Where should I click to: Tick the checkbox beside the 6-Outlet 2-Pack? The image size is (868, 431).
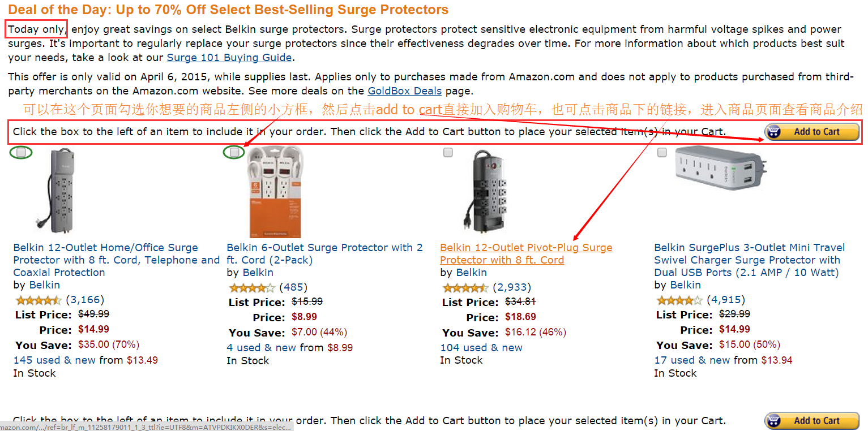tap(234, 152)
